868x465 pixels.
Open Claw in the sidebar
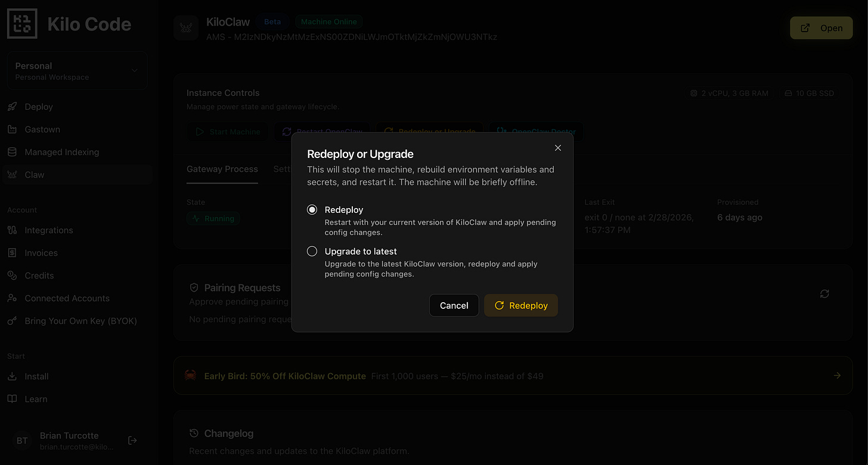pos(77,175)
